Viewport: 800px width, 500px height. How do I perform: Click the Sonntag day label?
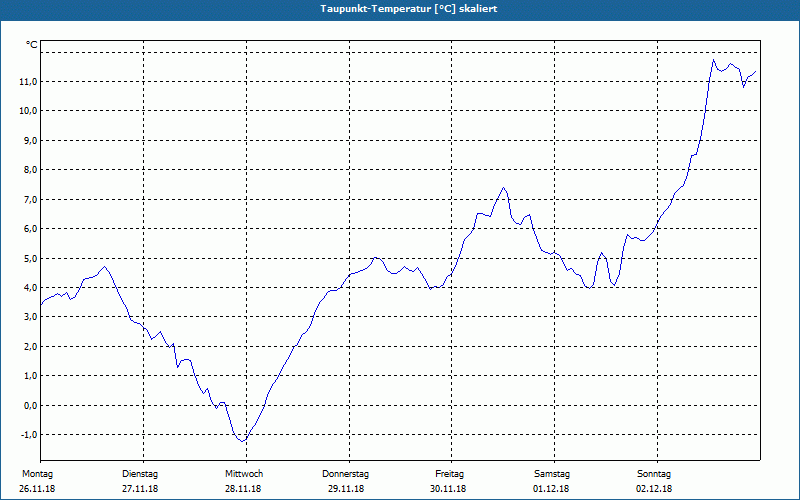(654, 474)
